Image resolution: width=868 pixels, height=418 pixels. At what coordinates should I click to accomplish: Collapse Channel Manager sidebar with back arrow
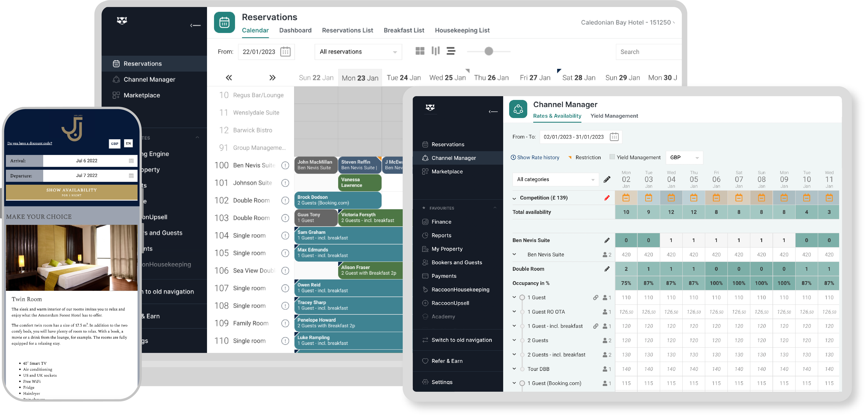pos(493,112)
